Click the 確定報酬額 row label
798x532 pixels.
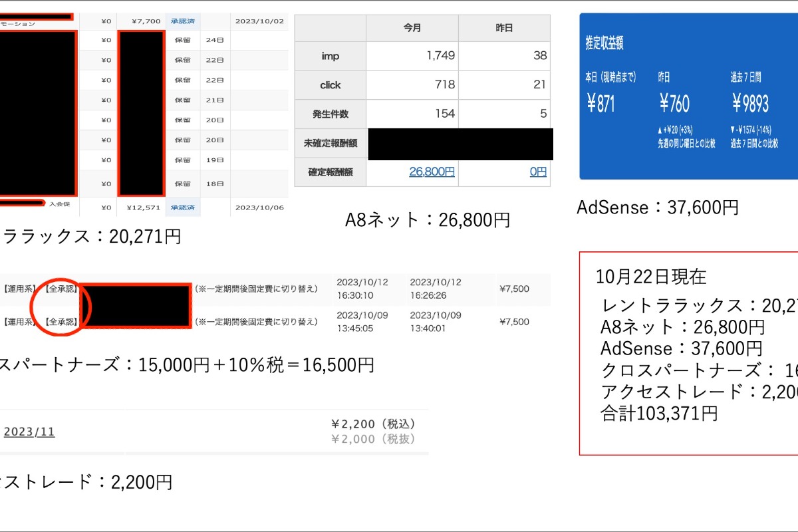tap(331, 172)
